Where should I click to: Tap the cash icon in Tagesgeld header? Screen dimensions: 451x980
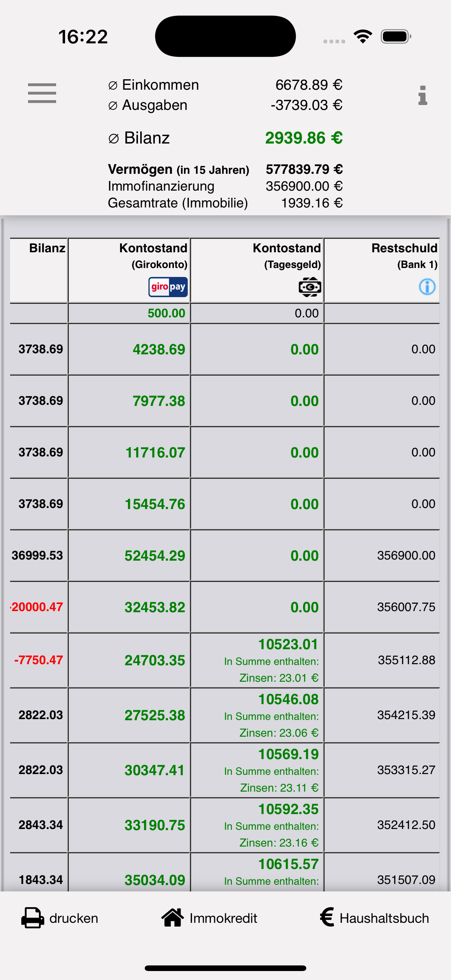[x=310, y=287]
